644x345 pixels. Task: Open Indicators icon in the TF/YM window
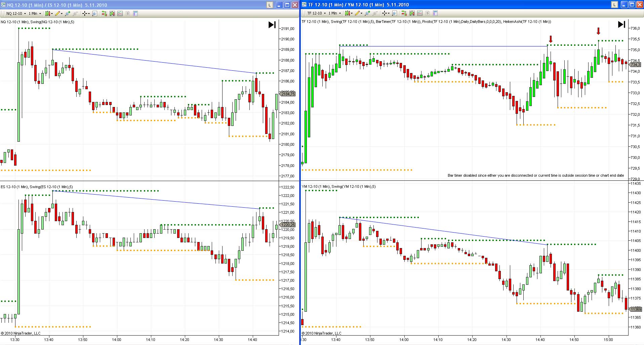click(420, 13)
